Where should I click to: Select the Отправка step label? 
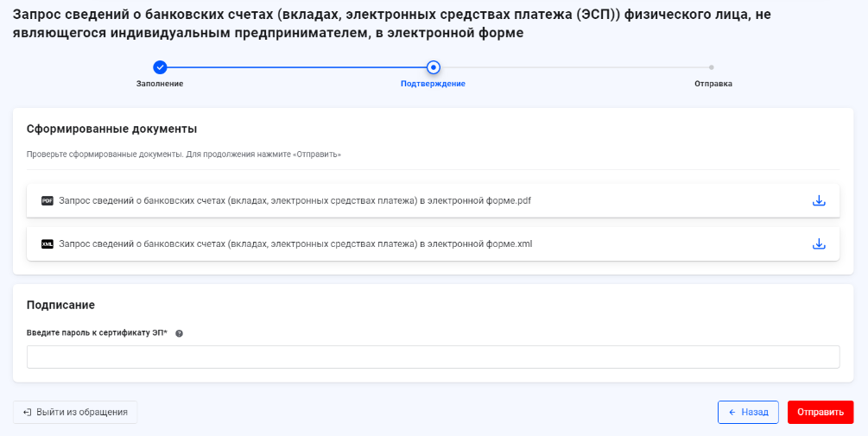[x=713, y=84]
